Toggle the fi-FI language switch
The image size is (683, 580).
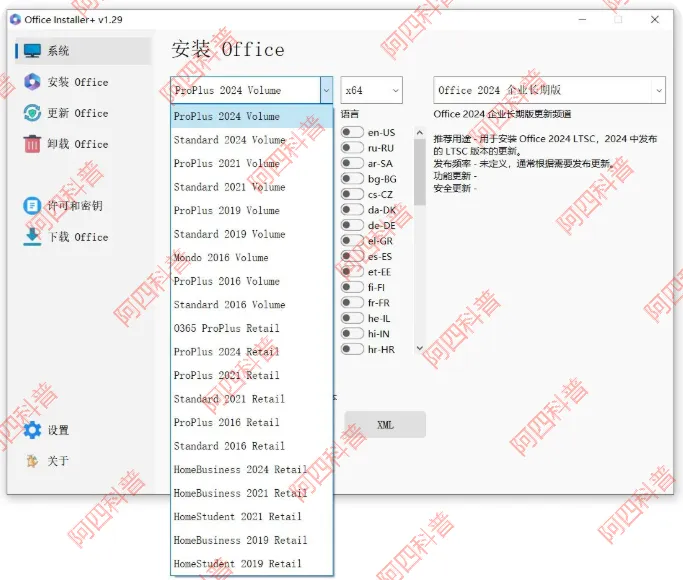pos(352,287)
